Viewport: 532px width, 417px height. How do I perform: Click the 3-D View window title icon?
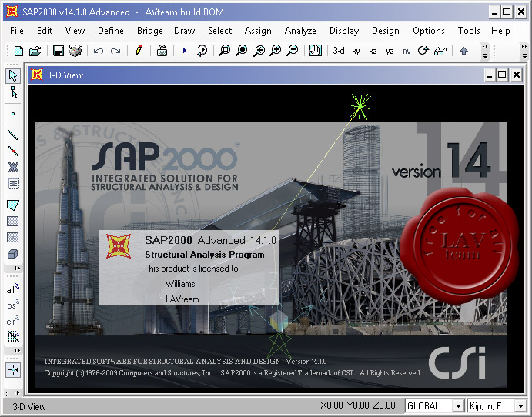tap(37, 75)
